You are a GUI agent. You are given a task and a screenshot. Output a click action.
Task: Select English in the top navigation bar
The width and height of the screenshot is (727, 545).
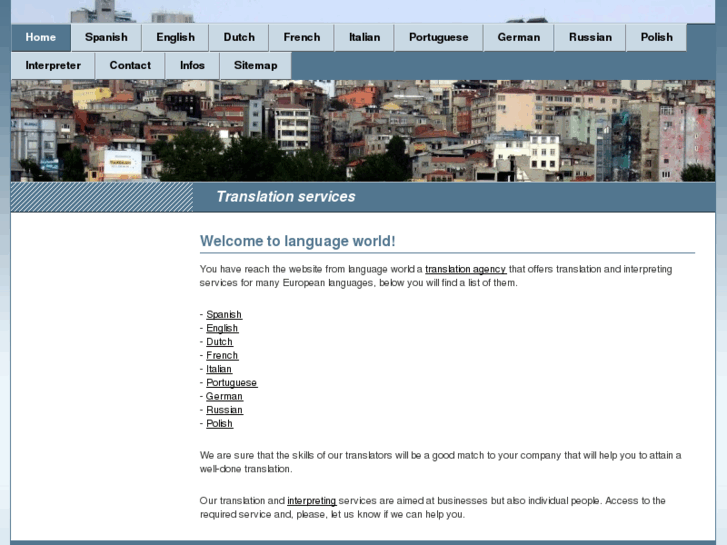[x=175, y=38]
